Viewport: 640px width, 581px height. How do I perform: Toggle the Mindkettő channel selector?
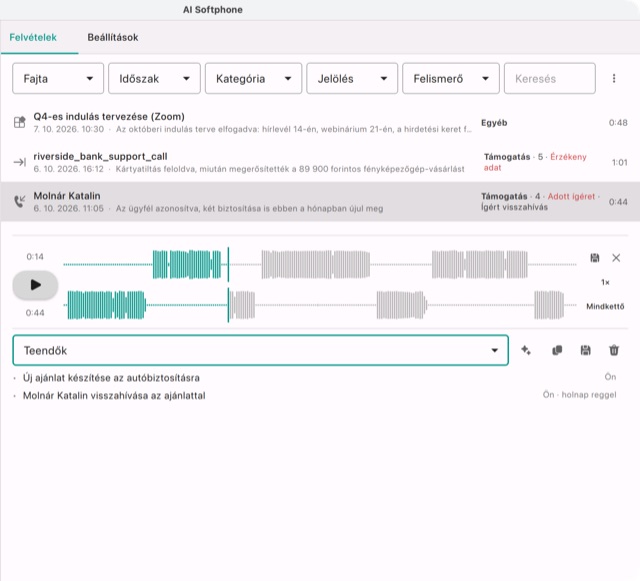pyautogui.click(x=605, y=306)
